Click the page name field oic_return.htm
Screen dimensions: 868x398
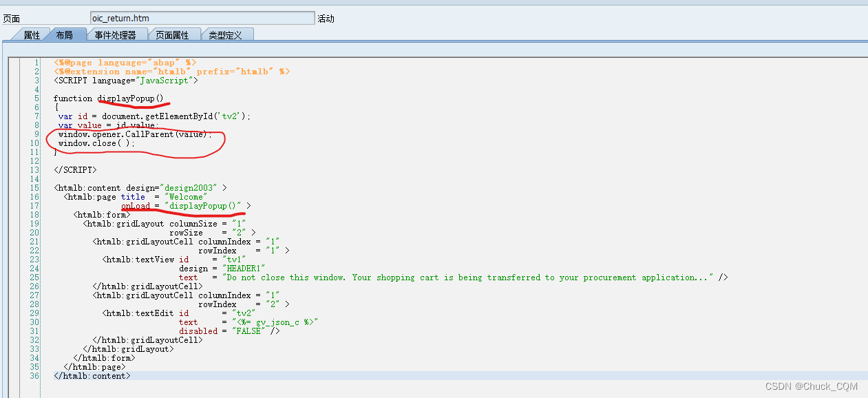tap(202, 18)
